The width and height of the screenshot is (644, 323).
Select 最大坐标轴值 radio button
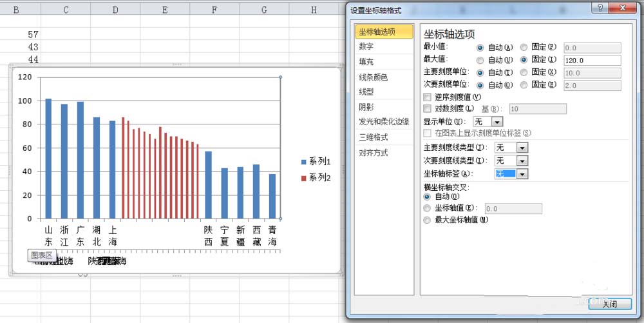[x=427, y=220]
